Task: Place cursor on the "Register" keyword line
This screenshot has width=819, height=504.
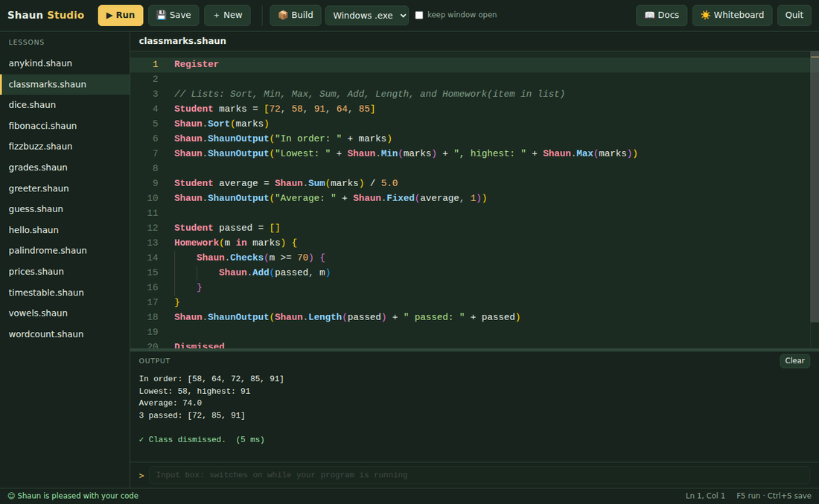Action: [197, 64]
